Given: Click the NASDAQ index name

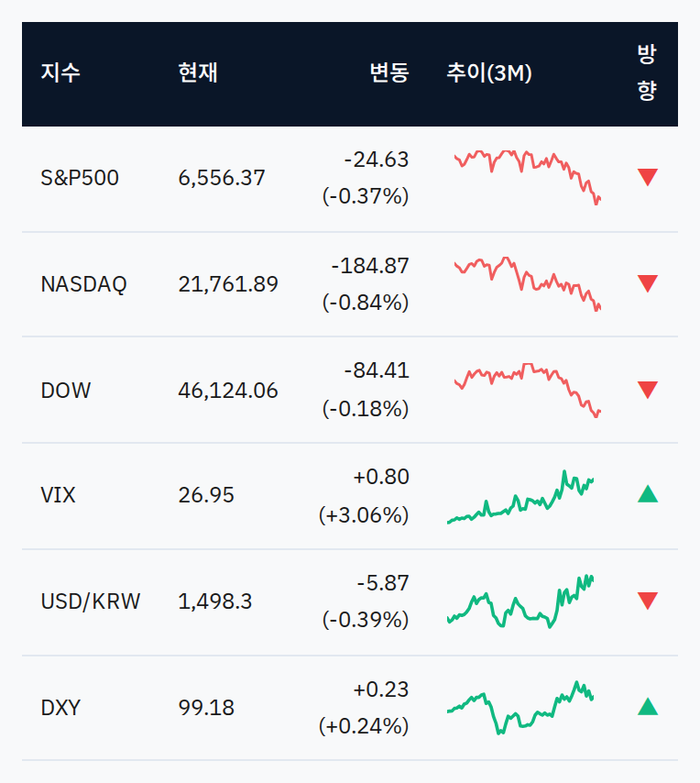Looking at the screenshot, I should click(83, 284).
